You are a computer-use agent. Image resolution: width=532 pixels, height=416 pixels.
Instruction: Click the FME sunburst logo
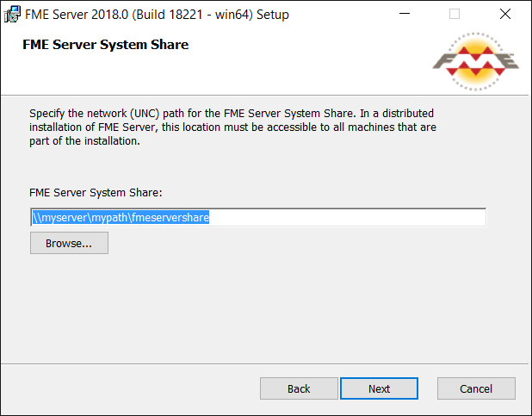point(476,61)
